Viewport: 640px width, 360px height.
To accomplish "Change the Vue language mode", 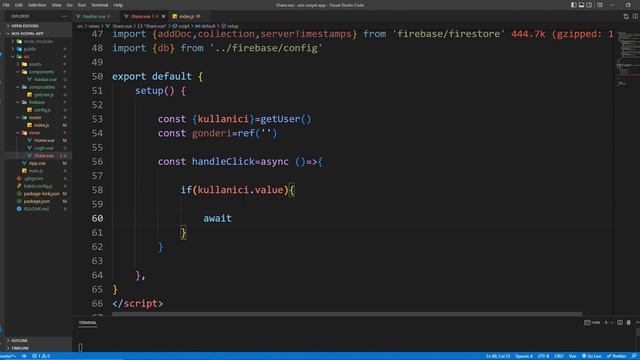I will click(572, 356).
